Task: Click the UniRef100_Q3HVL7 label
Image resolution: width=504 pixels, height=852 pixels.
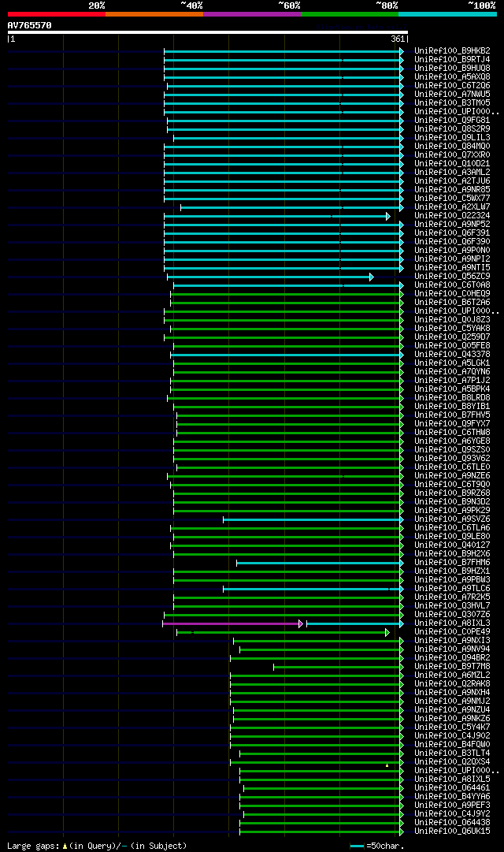Action: coord(452,606)
